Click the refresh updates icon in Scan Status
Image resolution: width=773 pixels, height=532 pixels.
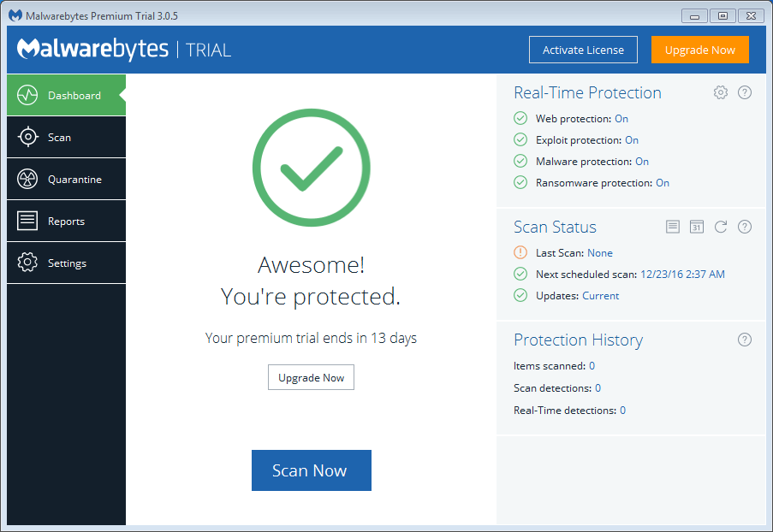[x=721, y=227]
